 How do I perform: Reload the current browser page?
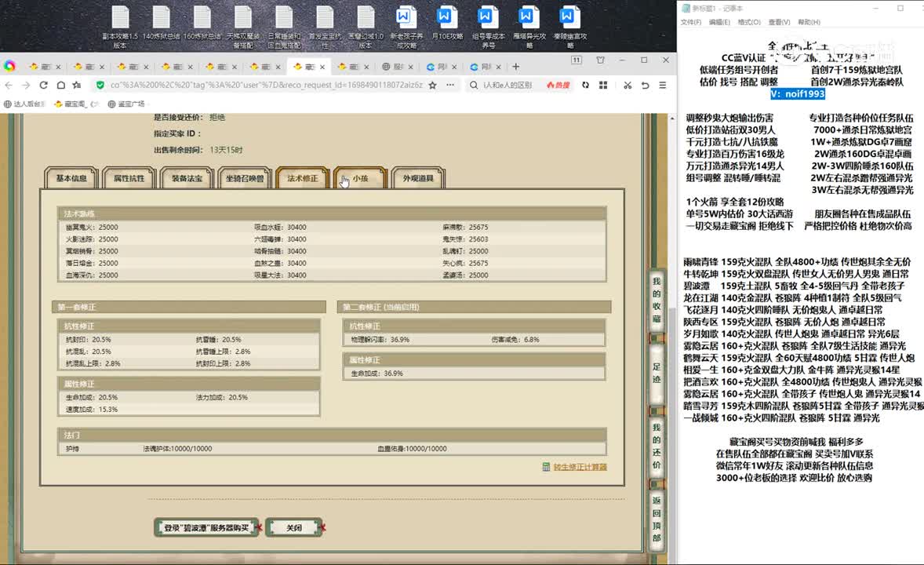(x=44, y=85)
